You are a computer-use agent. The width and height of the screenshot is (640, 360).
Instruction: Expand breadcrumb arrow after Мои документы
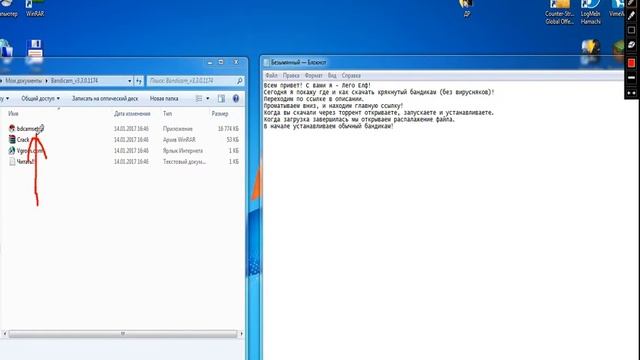click(x=46, y=81)
